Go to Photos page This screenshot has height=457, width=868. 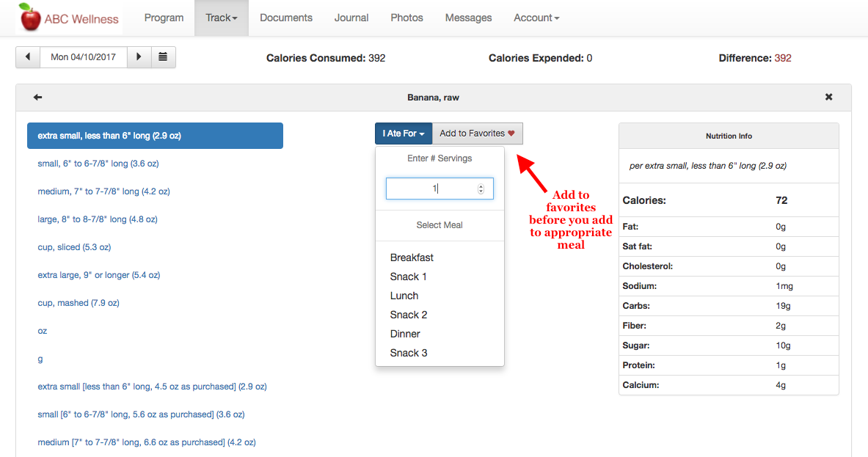[407, 18]
